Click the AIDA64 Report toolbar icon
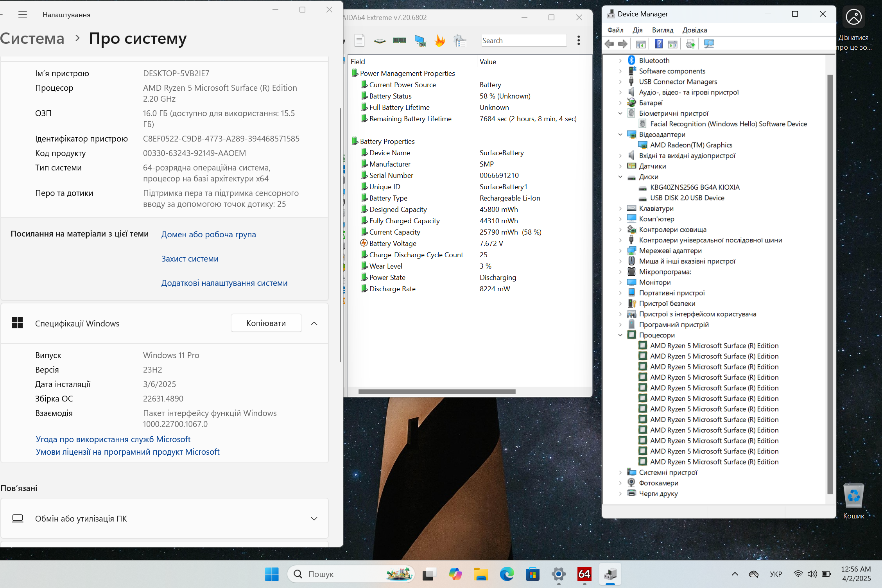This screenshot has height=588, width=882. (359, 40)
